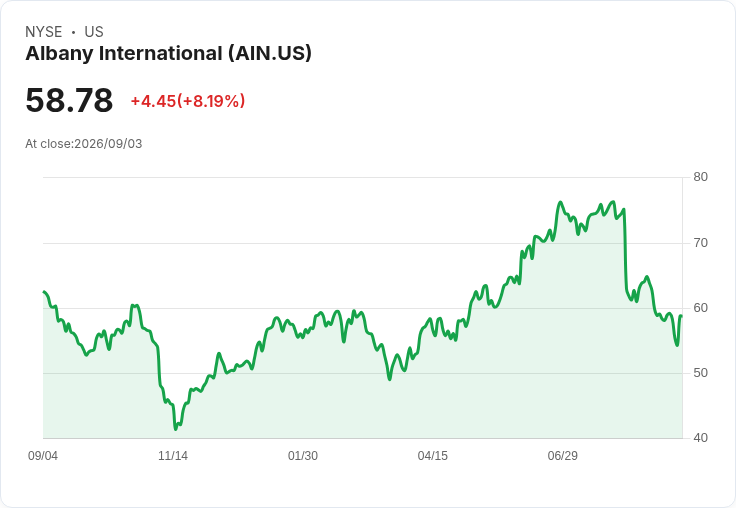Click the line's starting point above 09/04

point(44,292)
